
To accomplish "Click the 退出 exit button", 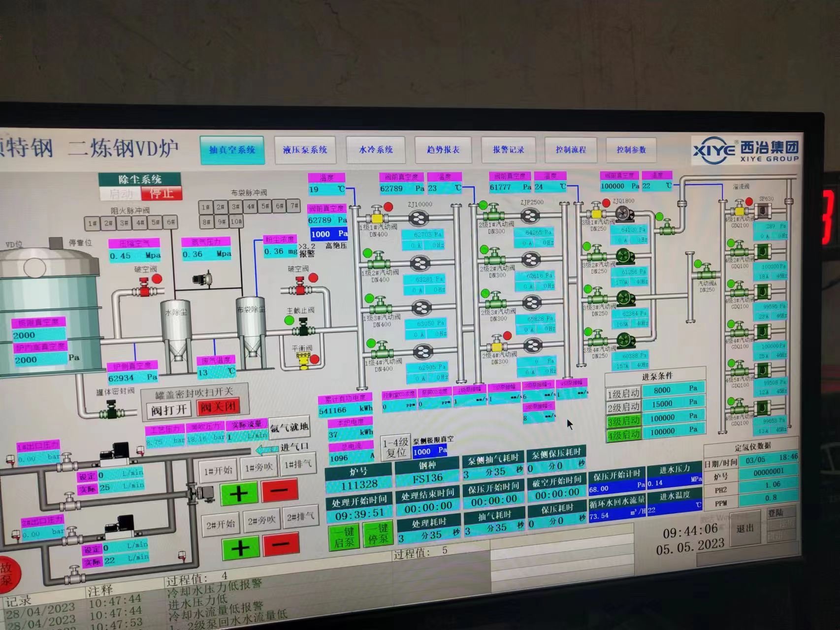I will [x=745, y=528].
